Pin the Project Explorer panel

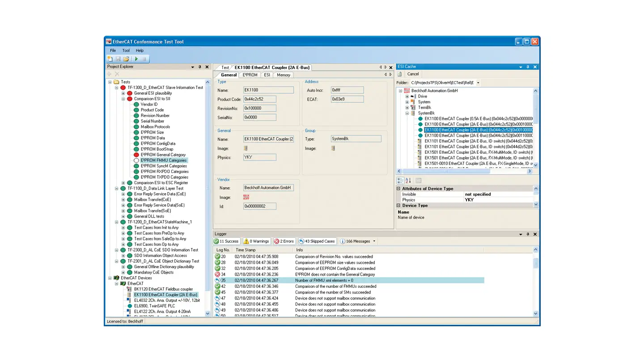pos(200,67)
